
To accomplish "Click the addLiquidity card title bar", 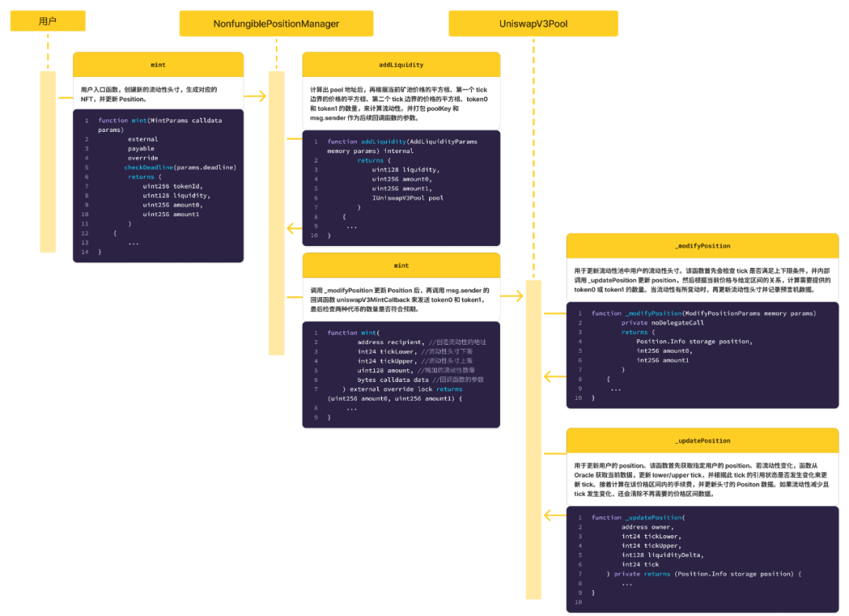I will (x=401, y=65).
